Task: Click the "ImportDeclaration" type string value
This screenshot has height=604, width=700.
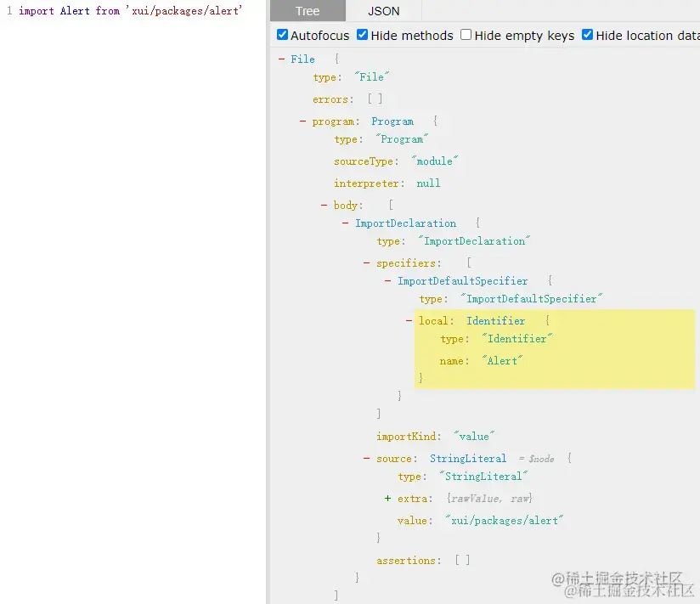Action: 474,241
